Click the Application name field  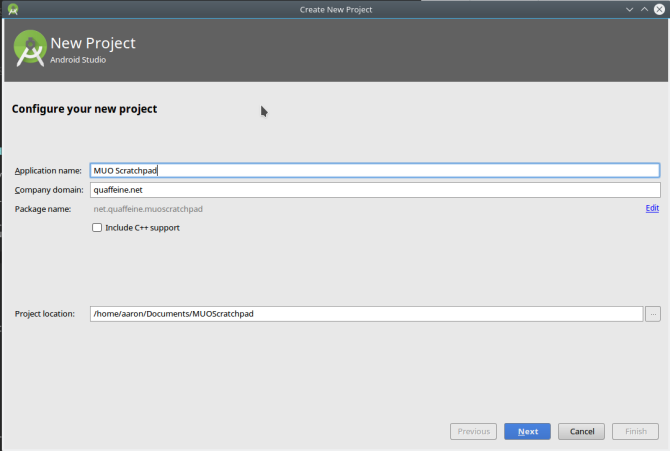click(375, 171)
